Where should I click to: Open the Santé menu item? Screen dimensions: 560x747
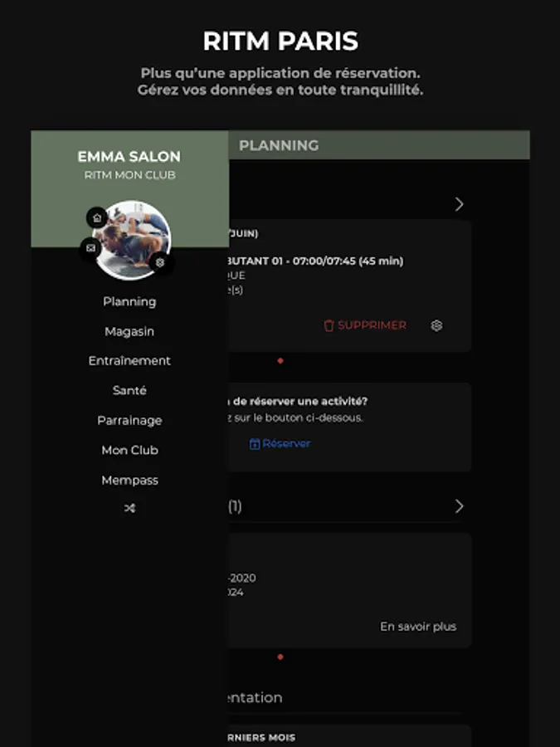coord(129,390)
